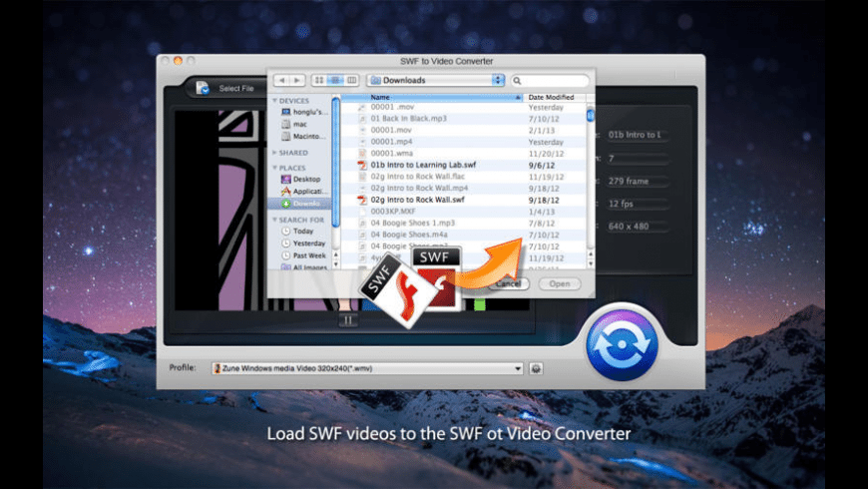The height and width of the screenshot is (489, 868).
Task: Show files from Yesterday
Action: [x=303, y=244]
